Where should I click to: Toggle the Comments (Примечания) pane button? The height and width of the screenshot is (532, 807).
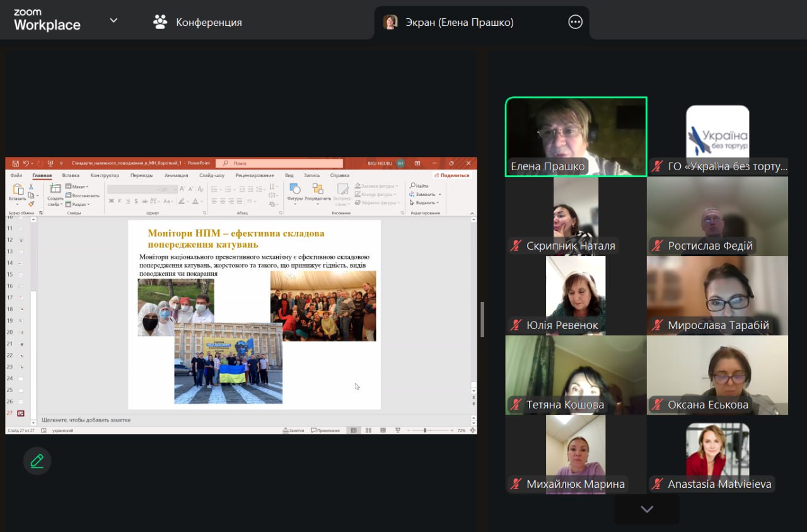tap(325, 431)
